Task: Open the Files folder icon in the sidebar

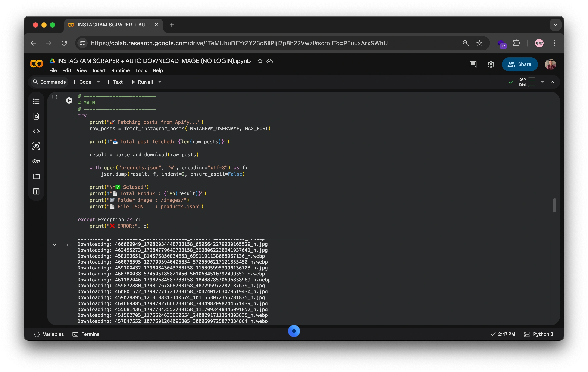Action: pyautogui.click(x=36, y=176)
